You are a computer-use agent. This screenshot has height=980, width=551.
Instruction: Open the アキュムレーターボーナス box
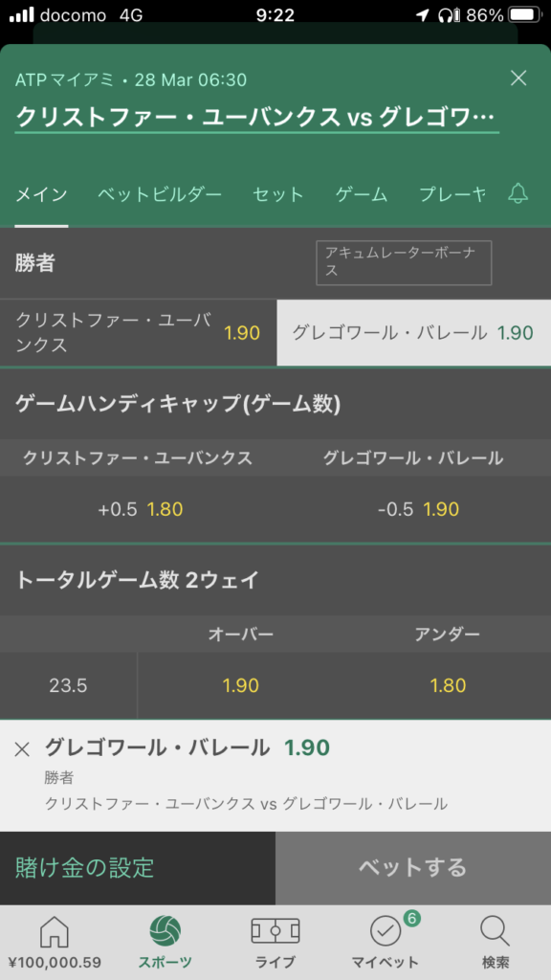pyautogui.click(x=404, y=262)
